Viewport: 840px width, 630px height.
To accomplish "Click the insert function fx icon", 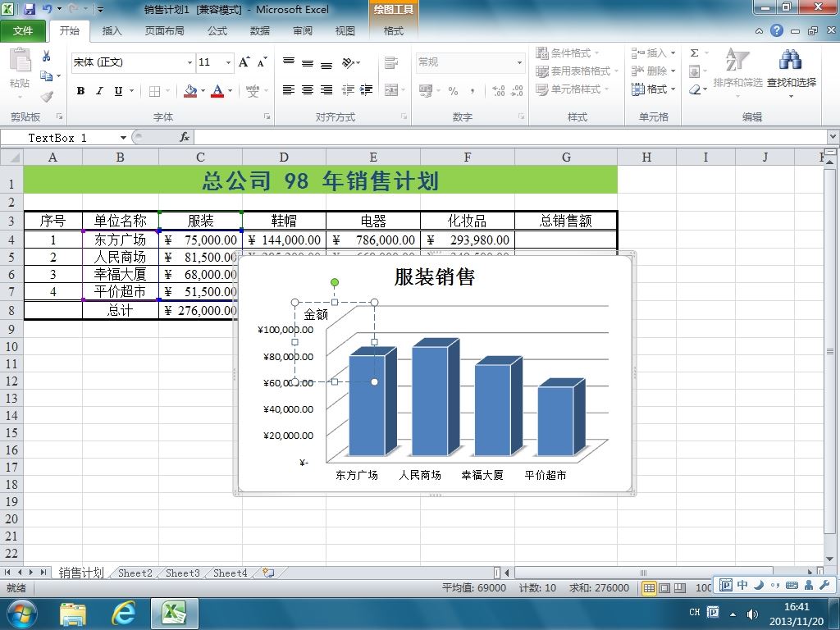I will coord(185,138).
